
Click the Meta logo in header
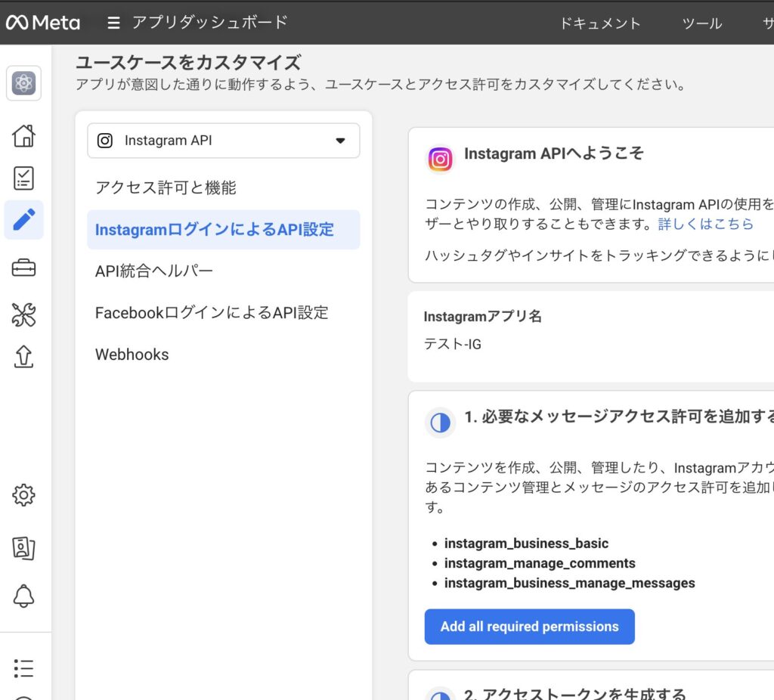[42, 23]
